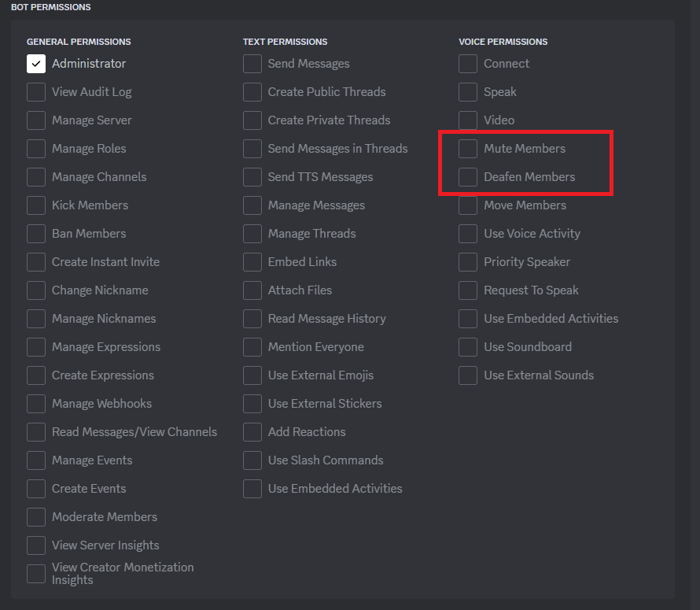Enable the Connect voice permission checkbox
Image resolution: width=700 pixels, height=610 pixels.
tap(468, 64)
